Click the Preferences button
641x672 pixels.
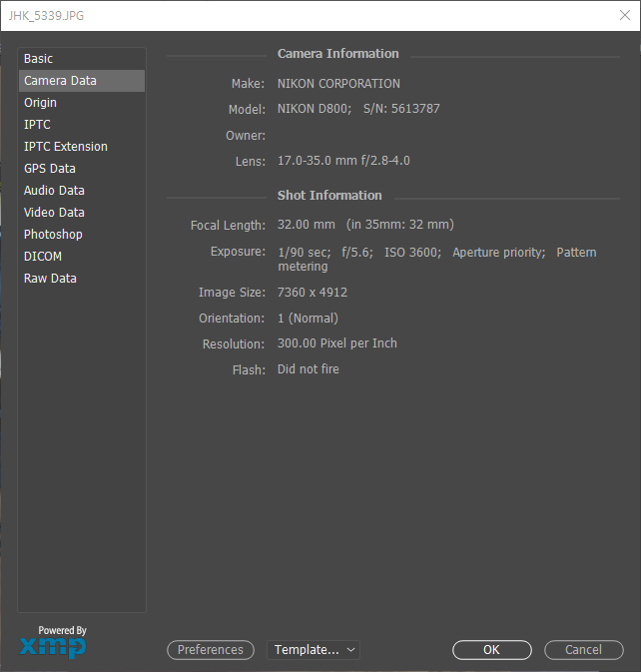coord(211,650)
